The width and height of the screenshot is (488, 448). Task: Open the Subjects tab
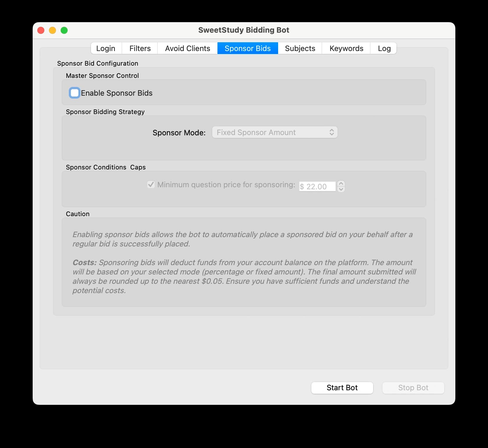tap(300, 48)
